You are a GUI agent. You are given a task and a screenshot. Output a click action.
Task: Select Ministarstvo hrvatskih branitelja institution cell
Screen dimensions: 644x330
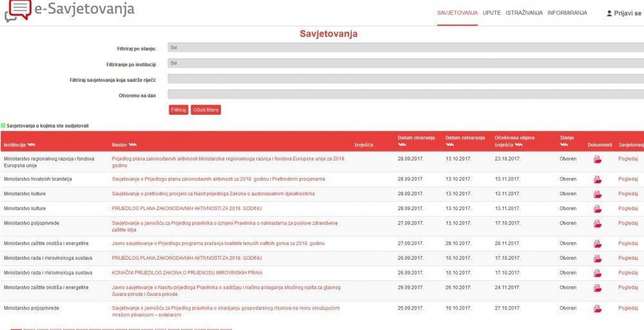tap(38, 179)
